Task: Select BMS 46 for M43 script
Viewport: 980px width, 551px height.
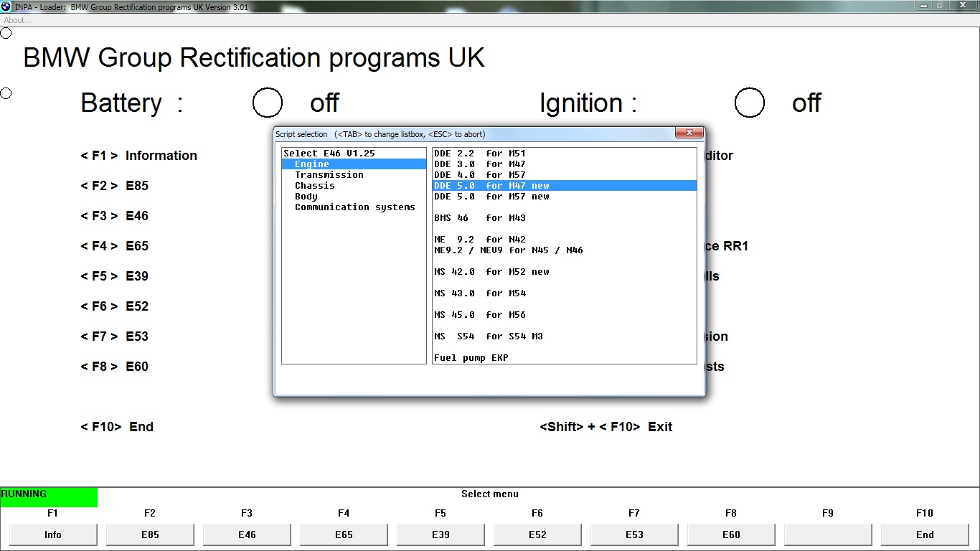Action: [x=479, y=218]
